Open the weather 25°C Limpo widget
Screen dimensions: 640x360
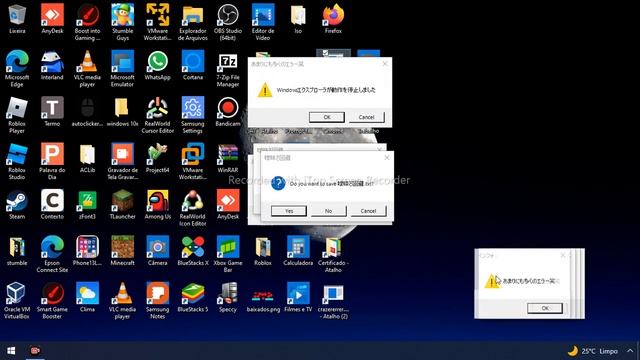(x=593, y=351)
